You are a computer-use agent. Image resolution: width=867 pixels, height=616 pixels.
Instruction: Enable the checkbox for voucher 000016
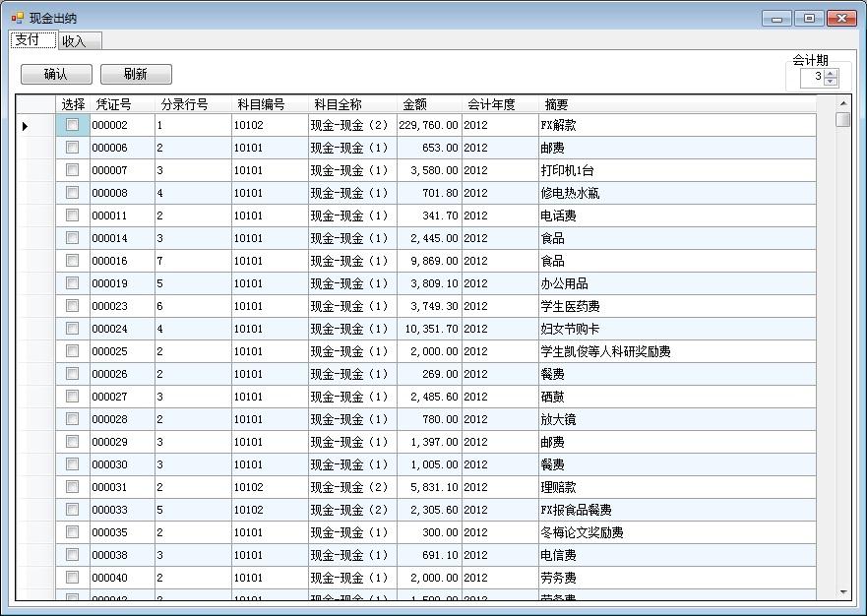click(73, 261)
